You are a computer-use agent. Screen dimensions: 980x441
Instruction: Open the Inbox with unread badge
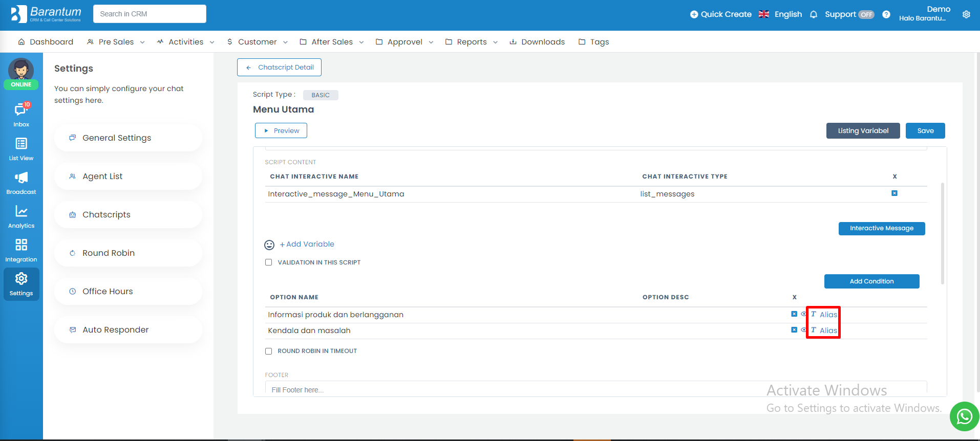21,115
